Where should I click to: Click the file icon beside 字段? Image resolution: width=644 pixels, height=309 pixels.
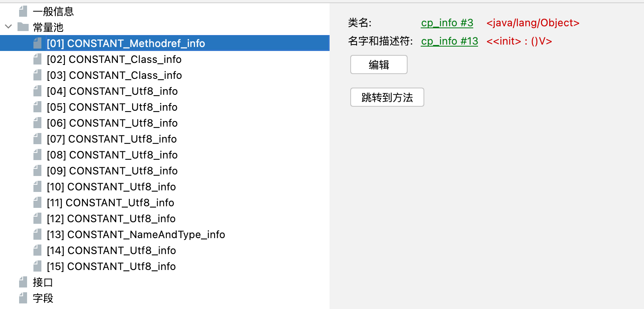pos(23,298)
